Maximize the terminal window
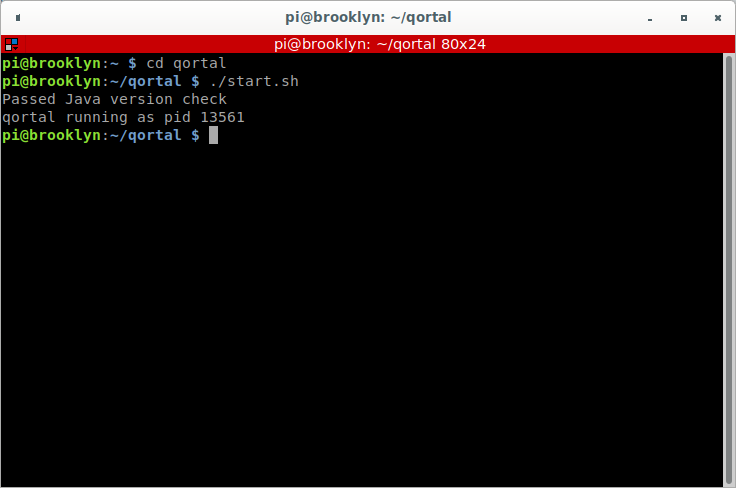736x488 pixels. pos(684,18)
